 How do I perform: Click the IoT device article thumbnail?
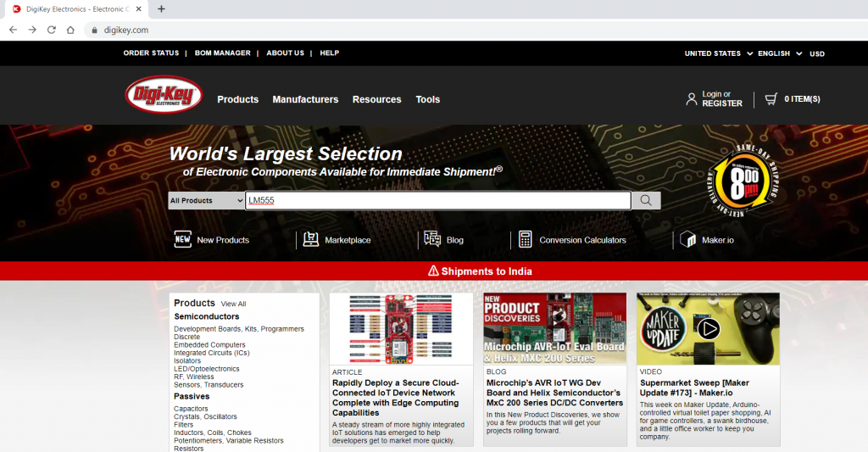pyautogui.click(x=401, y=329)
